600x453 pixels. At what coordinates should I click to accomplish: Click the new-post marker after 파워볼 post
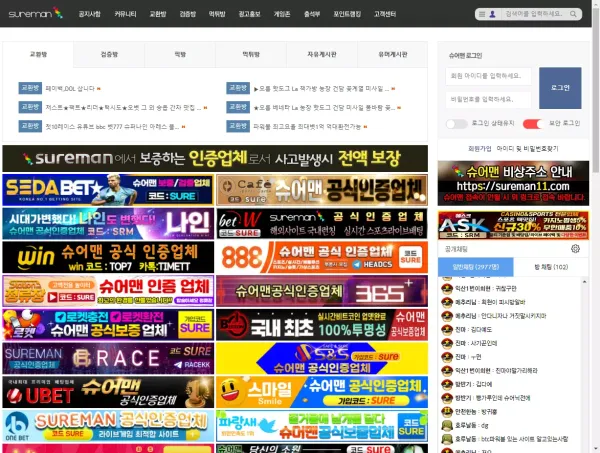coord(365,127)
